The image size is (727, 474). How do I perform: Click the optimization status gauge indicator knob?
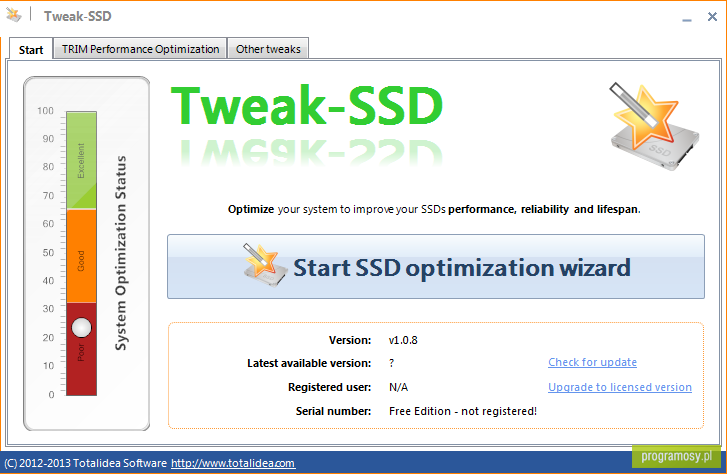82,327
